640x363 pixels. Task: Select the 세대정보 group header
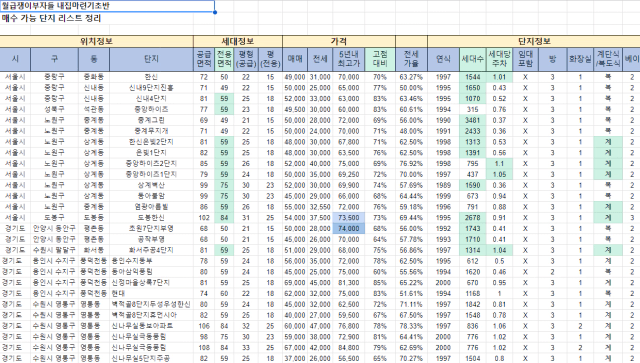(238, 41)
